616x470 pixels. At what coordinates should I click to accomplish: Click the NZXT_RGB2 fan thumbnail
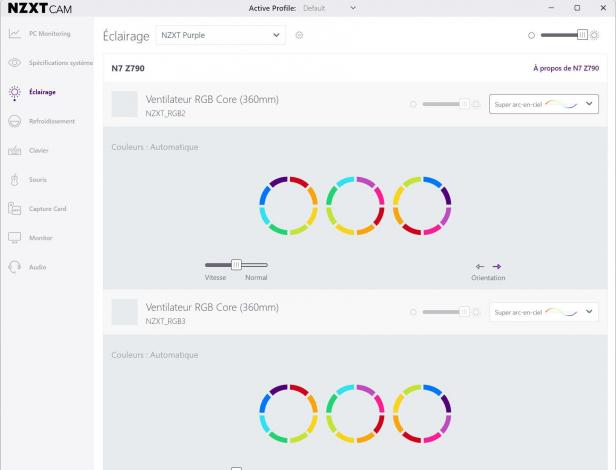tap(124, 104)
